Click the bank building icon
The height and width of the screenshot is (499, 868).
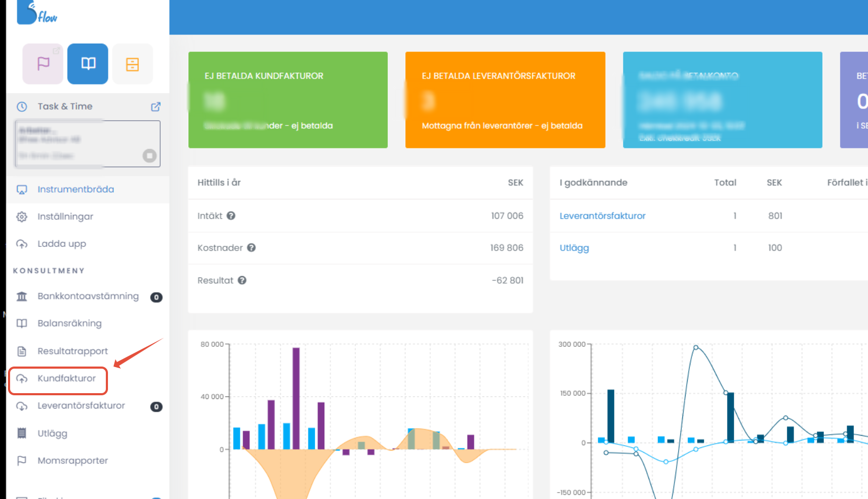(22, 296)
